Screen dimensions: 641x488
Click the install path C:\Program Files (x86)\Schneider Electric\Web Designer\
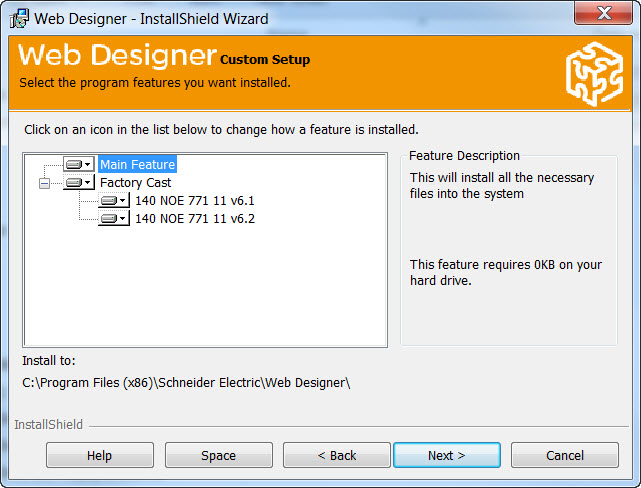[x=186, y=383]
